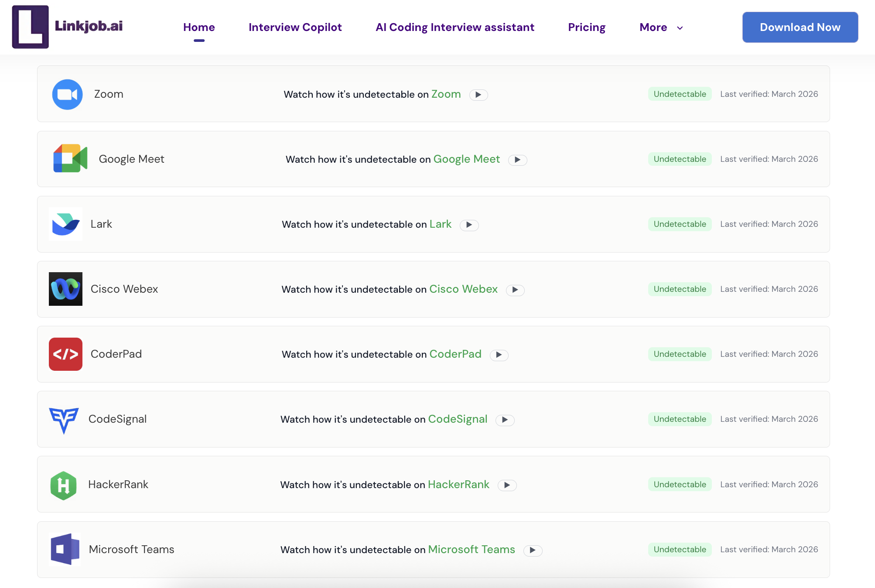Play the CoderPad demo video
This screenshot has width=875, height=588.
click(x=499, y=355)
